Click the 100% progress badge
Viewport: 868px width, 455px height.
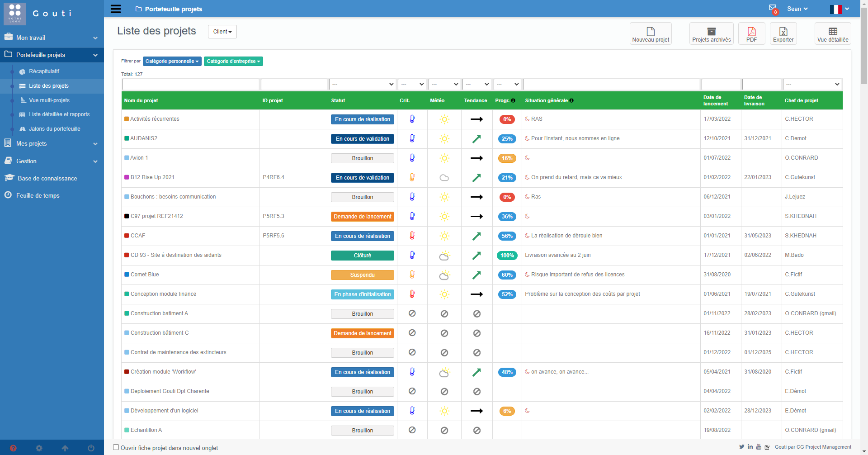tap(507, 256)
